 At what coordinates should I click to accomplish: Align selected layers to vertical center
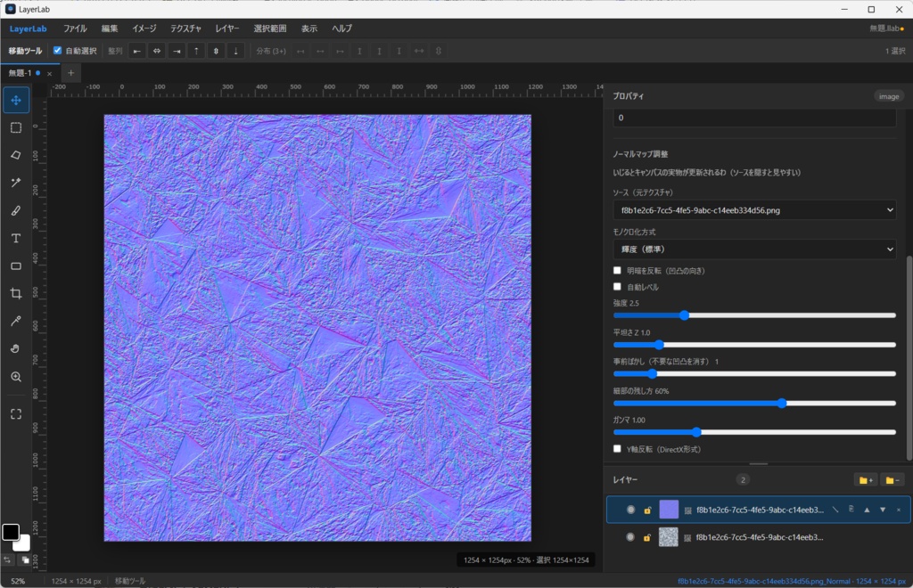tap(216, 51)
